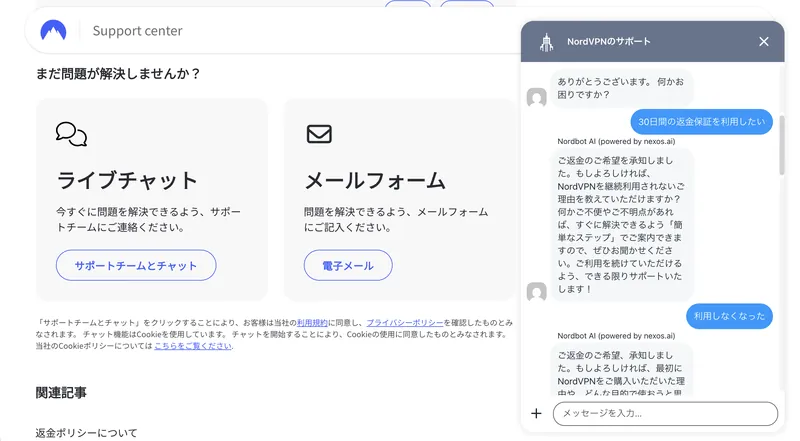Click the 30日間の返金保証を利用したい message bubble
This screenshot has width=800, height=441.
(702, 121)
